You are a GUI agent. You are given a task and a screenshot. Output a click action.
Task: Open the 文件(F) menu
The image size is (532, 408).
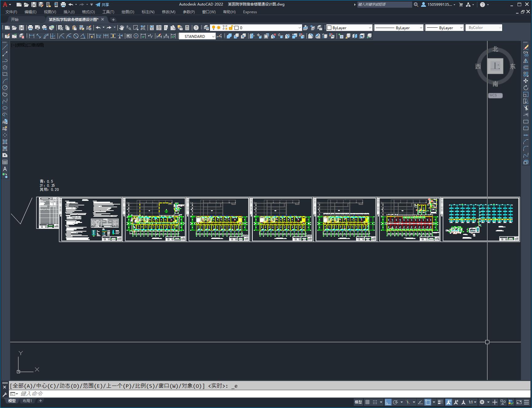(x=11, y=12)
